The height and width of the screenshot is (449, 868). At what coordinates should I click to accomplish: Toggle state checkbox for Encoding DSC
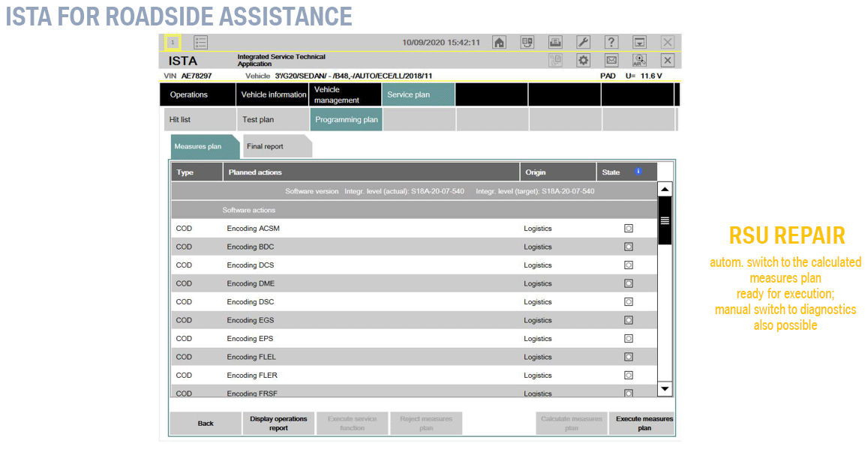[628, 302]
